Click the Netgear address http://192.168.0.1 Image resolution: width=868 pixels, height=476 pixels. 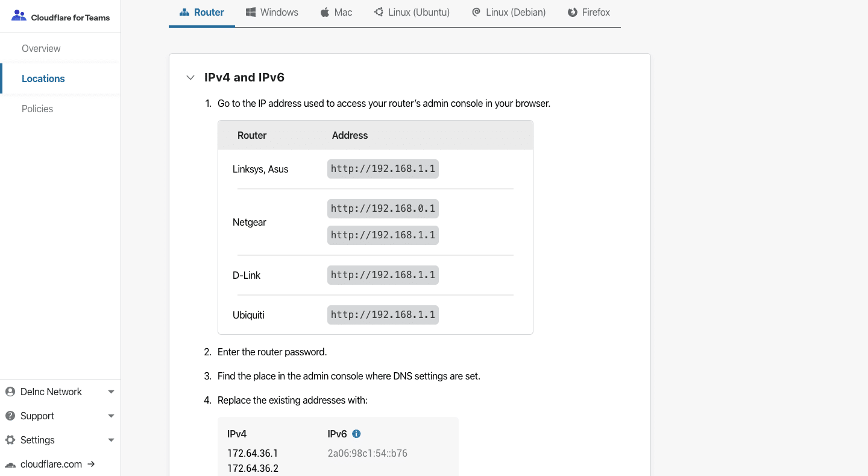(383, 209)
